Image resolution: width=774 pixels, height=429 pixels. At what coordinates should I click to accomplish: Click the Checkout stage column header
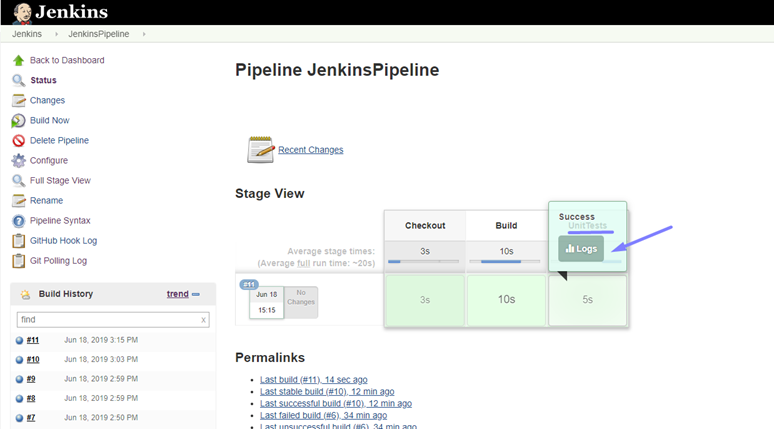tap(425, 226)
